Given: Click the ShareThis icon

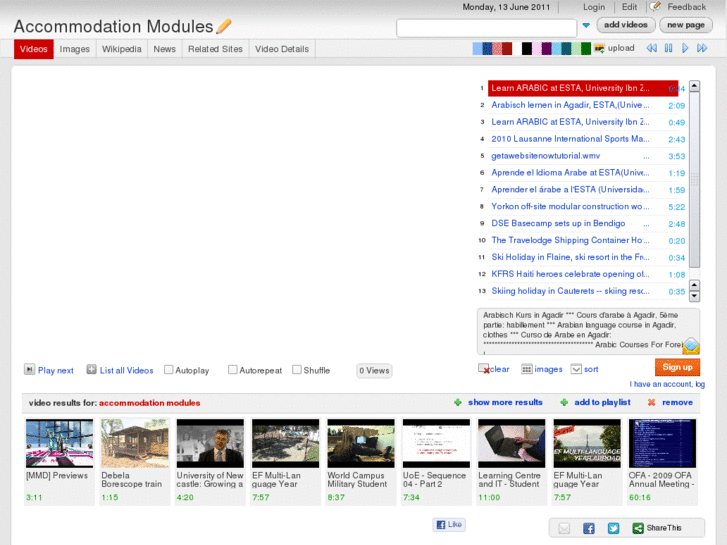Looking at the screenshot, I should [638, 528].
